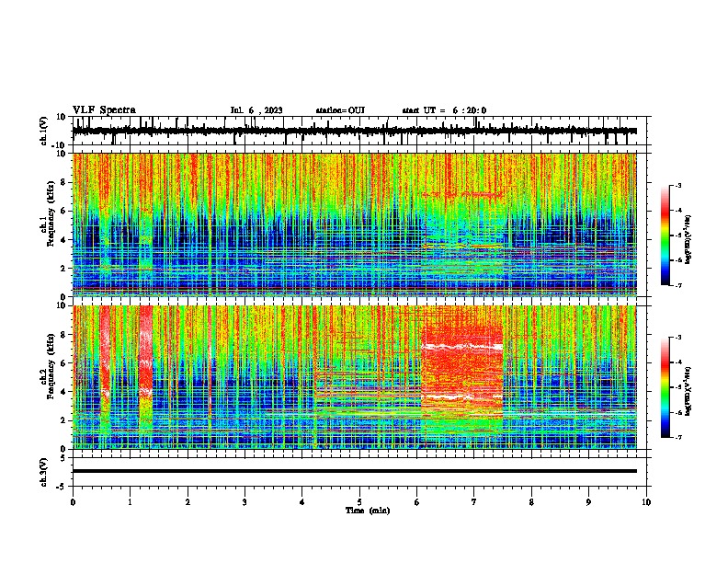Click the "3" tick label on the Time axis

pyautogui.click(x=245, y=502)
